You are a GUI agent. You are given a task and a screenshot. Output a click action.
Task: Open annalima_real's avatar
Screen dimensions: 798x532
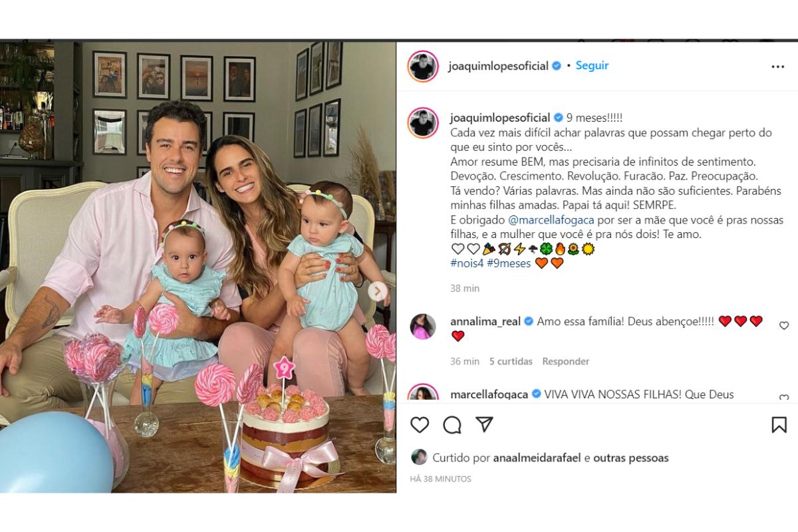423,327
